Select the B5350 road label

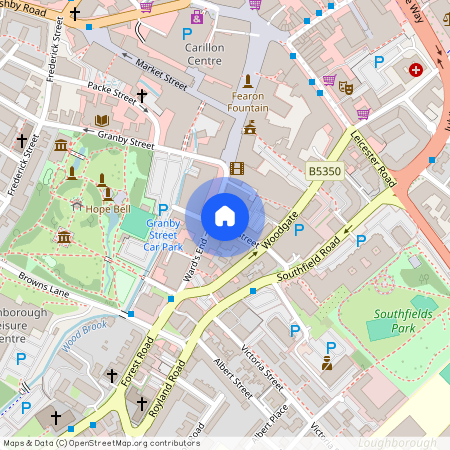(x=325, y=171)
